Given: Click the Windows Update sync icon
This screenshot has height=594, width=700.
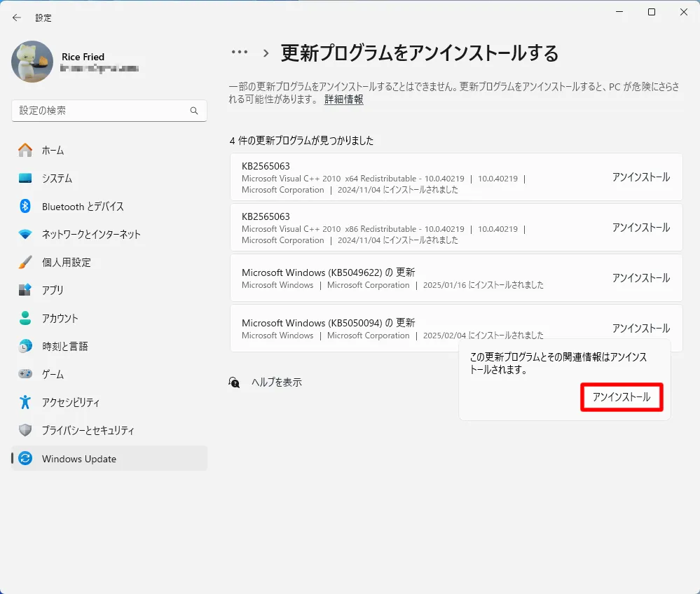Looking at the screenshot, I should coord(25,458).
